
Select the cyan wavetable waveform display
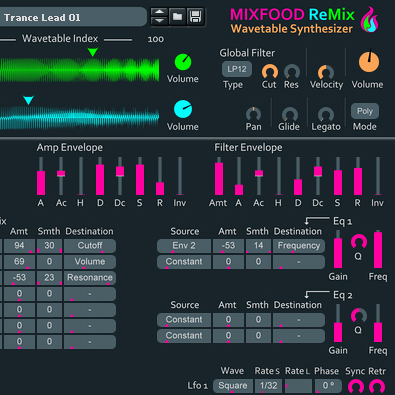[x=79, y=118]
